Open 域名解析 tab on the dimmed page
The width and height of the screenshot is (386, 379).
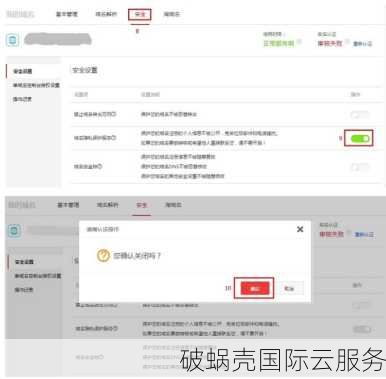[x=107, y=205]
